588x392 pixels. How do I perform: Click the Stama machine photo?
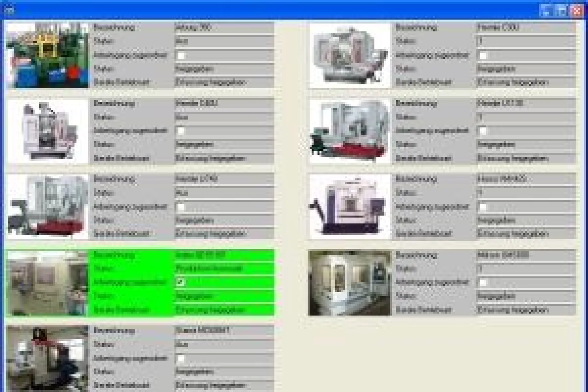48,358
